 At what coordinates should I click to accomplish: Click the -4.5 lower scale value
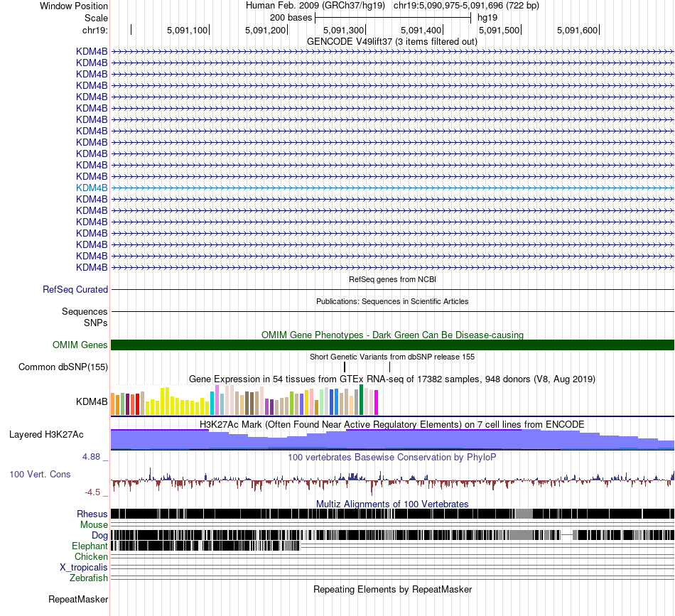click(x=92, y=492)
